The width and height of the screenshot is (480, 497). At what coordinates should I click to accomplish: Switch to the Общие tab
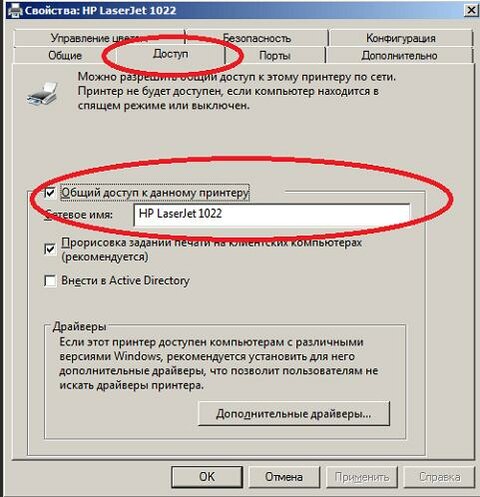click(65, 55)
